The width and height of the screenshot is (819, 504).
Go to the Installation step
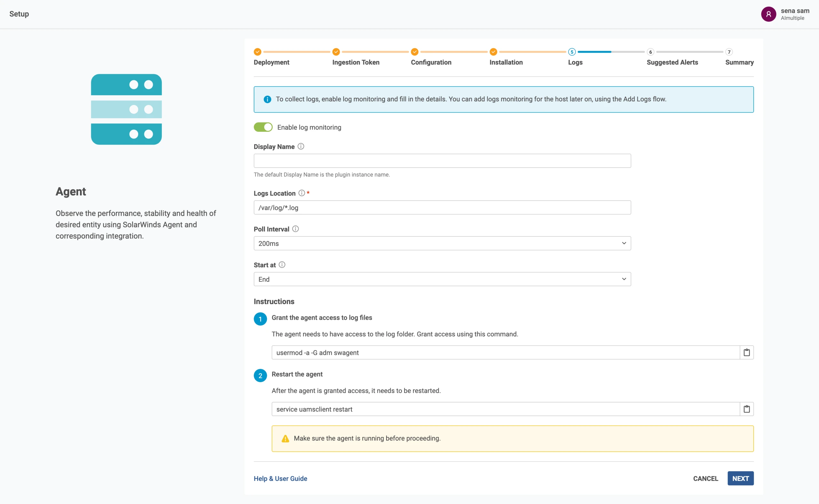(x=506, y=62)
